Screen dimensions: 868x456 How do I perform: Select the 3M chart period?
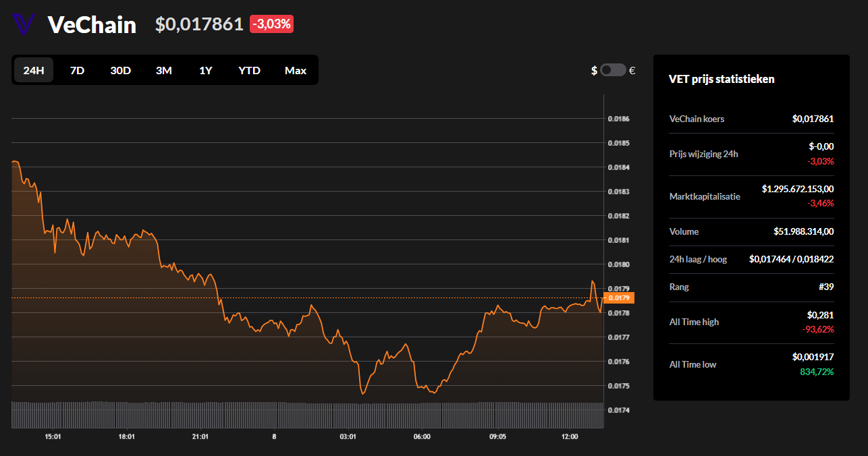pyautogui.click(x=163, y=70)
